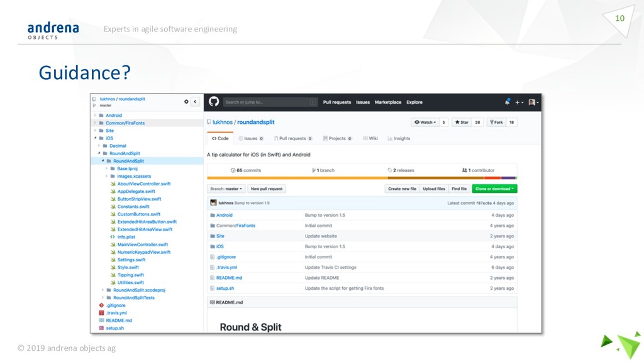Expand the Decimal folder in sidebar tree
The image size is (644, 362).
(x=99, y=146)
